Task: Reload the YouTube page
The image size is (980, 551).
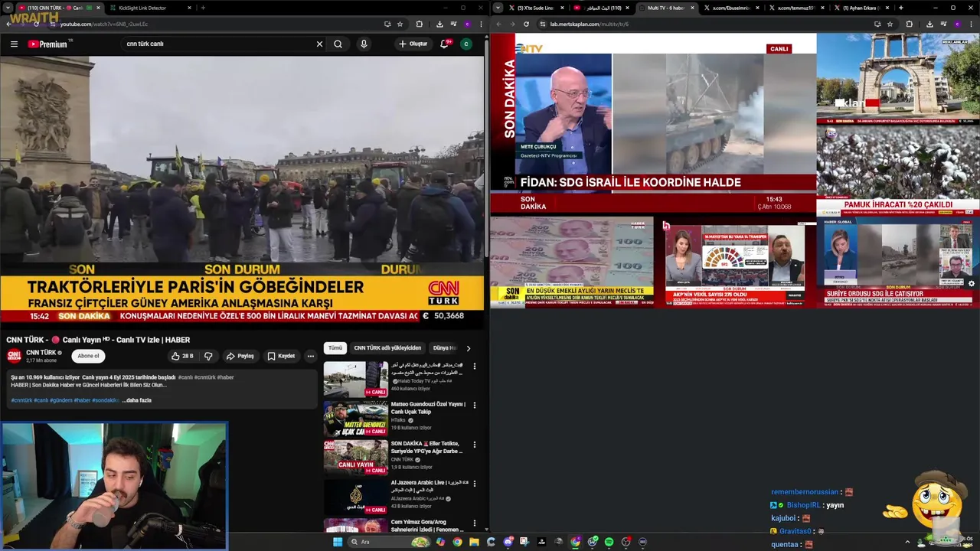Action: 38,24
